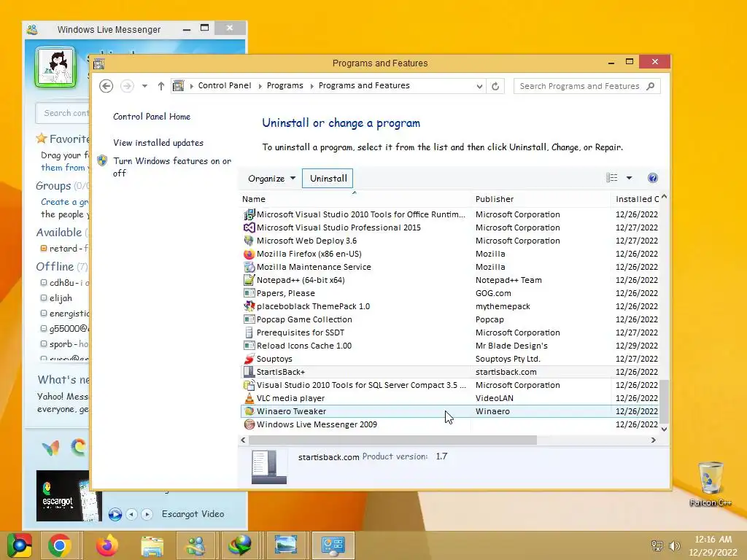Play the Escargot Video in Messenger
Viewport: 747px width, 560px height.
pos(115,514)
